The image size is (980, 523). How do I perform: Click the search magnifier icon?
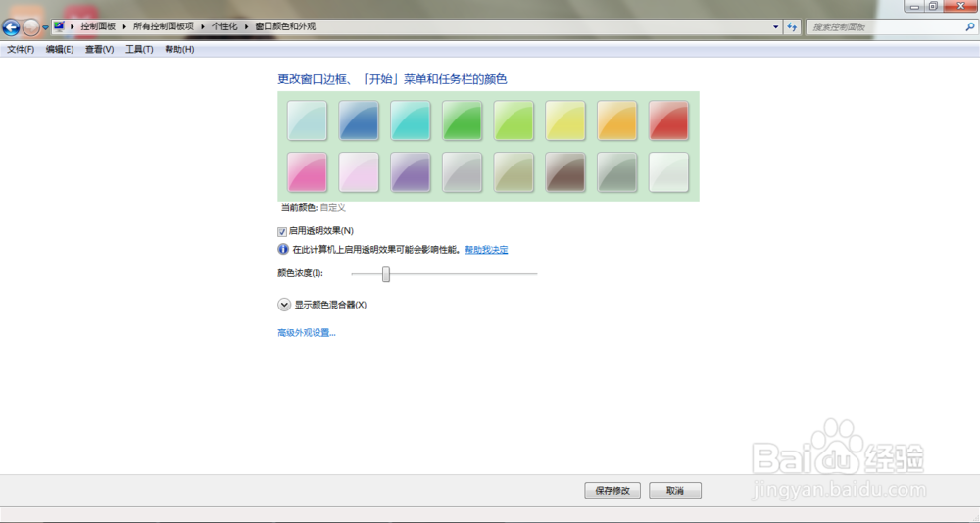tap(969, 26)
